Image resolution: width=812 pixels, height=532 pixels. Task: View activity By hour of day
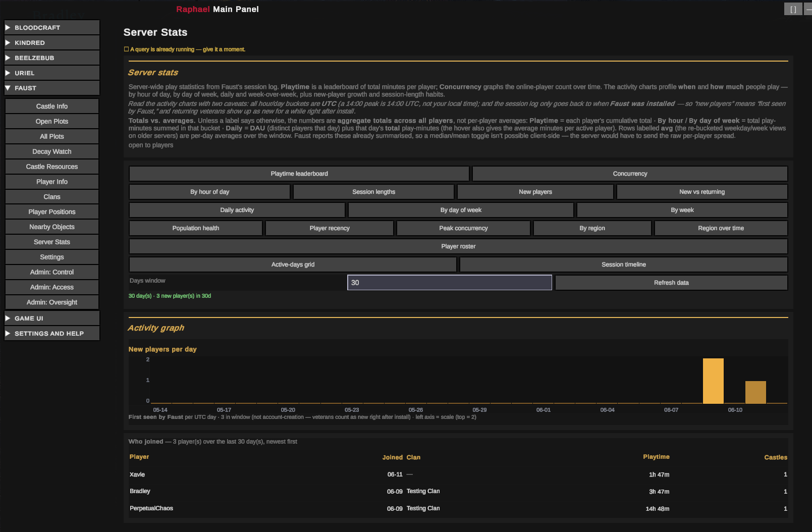pyautogui.click(x=209, y=192)
